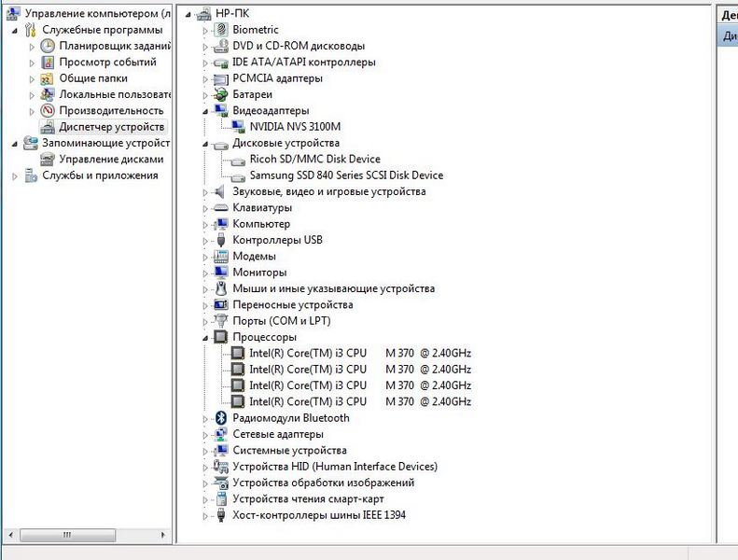
Task: Select Ricoh SD/MMC Disk Device
Action: point(314,159)
